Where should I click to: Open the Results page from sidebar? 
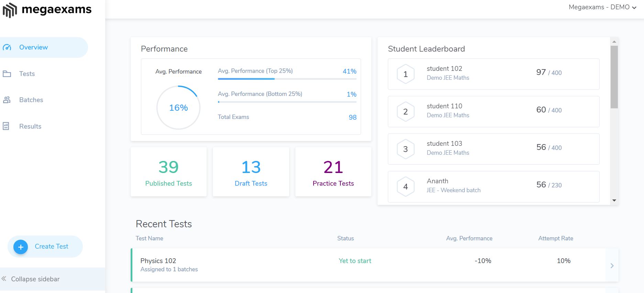point(30,127)
